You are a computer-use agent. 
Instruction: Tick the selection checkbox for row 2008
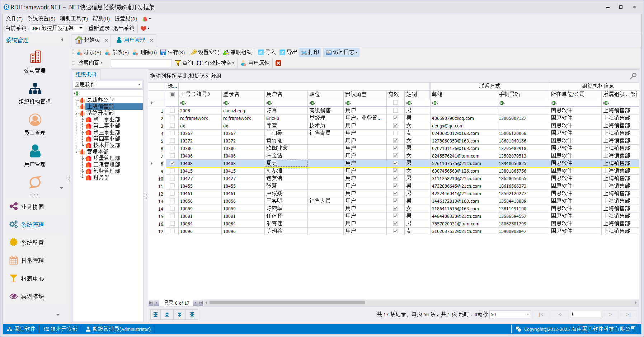[173, 111]
